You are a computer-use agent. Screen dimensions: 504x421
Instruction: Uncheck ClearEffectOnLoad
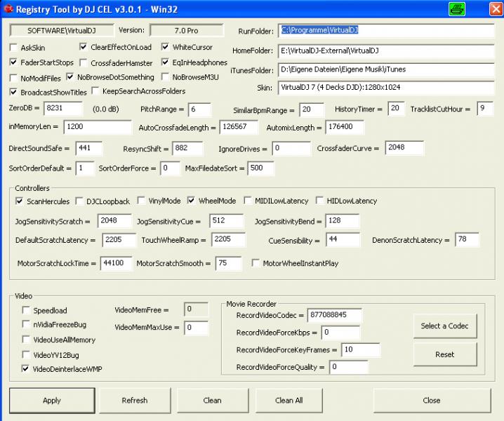[83, 47]
